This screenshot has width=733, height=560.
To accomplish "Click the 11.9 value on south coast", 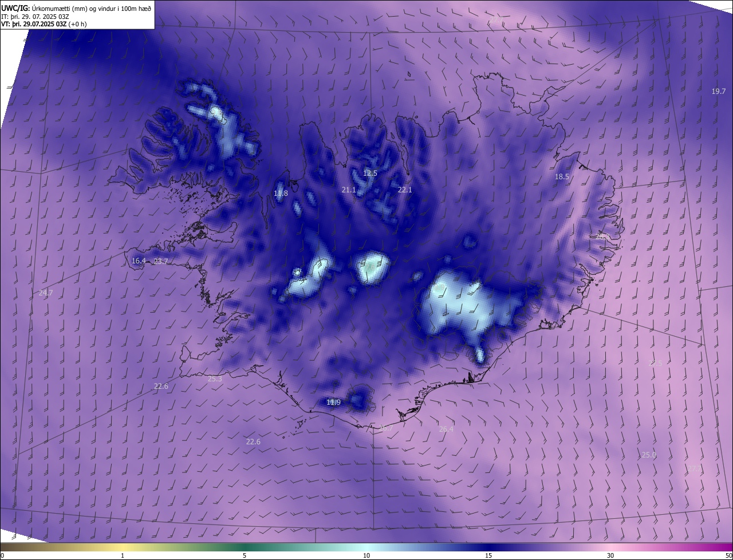I will 333,403.
